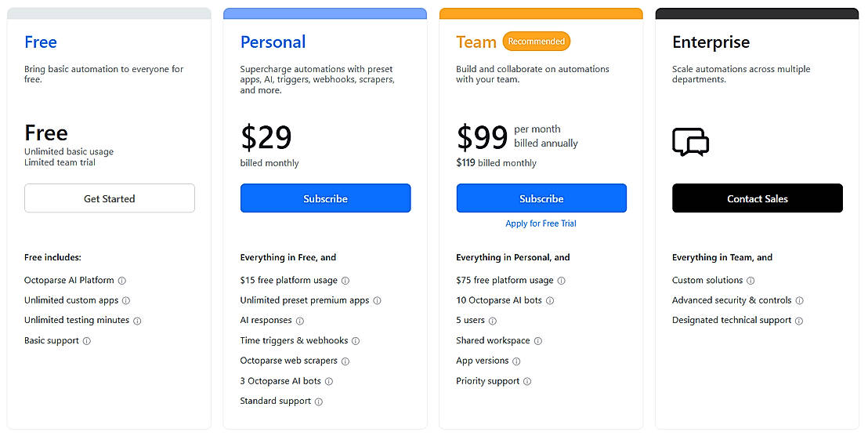Click info icon next to Advanced security & controls

[800, 300]
